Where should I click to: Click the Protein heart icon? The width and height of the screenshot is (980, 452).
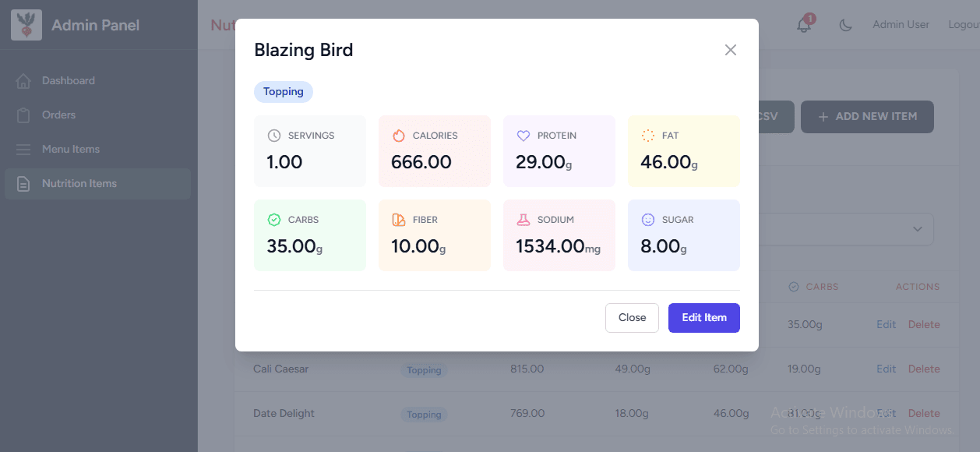click(523, 136)
